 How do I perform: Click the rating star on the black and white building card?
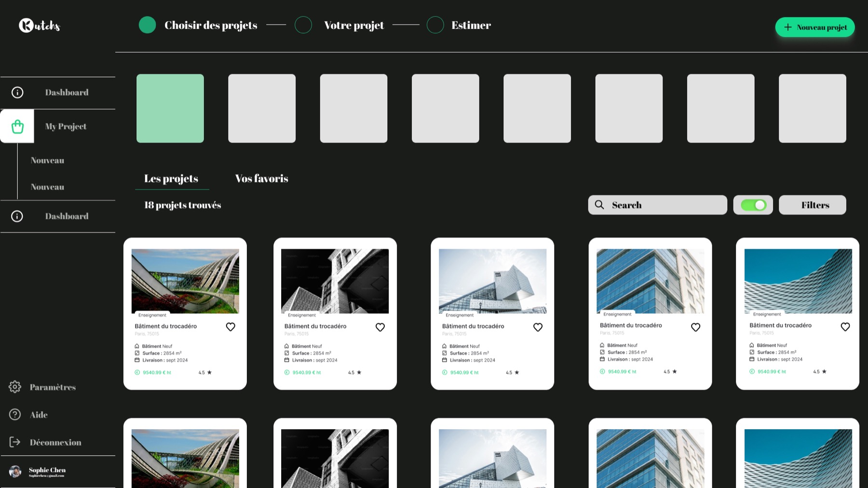tap(359, 372)
